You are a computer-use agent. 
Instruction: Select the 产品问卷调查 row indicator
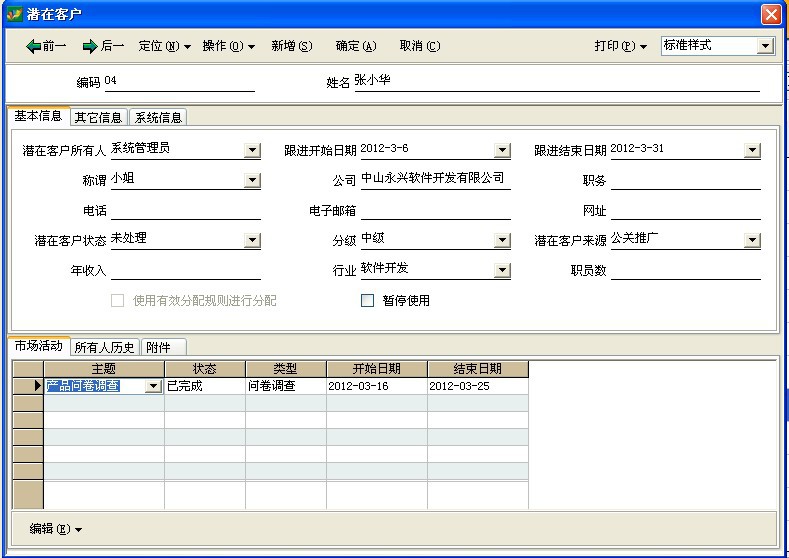coord(28,386)
